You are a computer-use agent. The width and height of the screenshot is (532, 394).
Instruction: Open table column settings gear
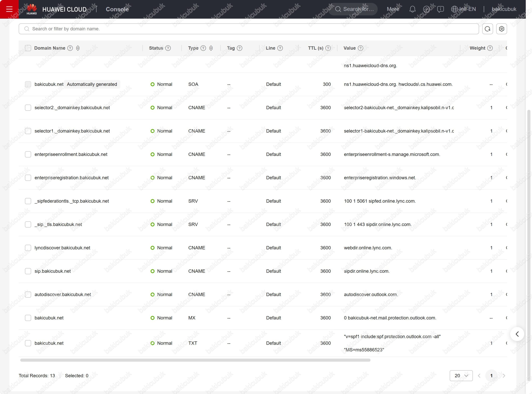pos(501,29)
